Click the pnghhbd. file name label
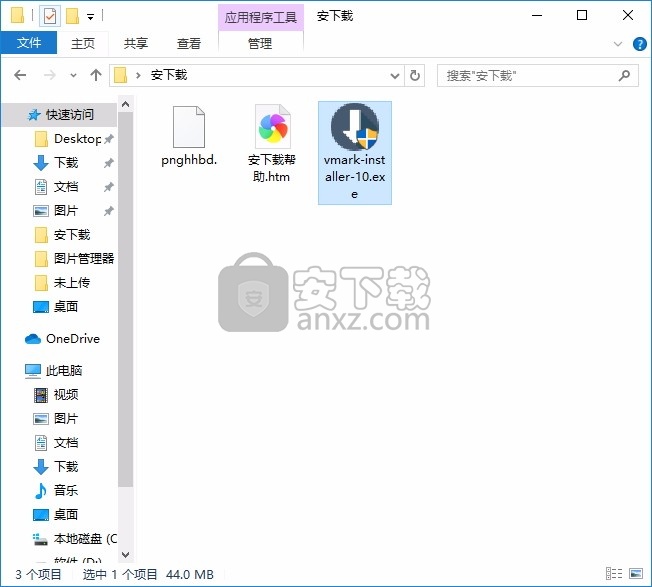Viewport: 652px width, 587px height. tap(189, 160)
